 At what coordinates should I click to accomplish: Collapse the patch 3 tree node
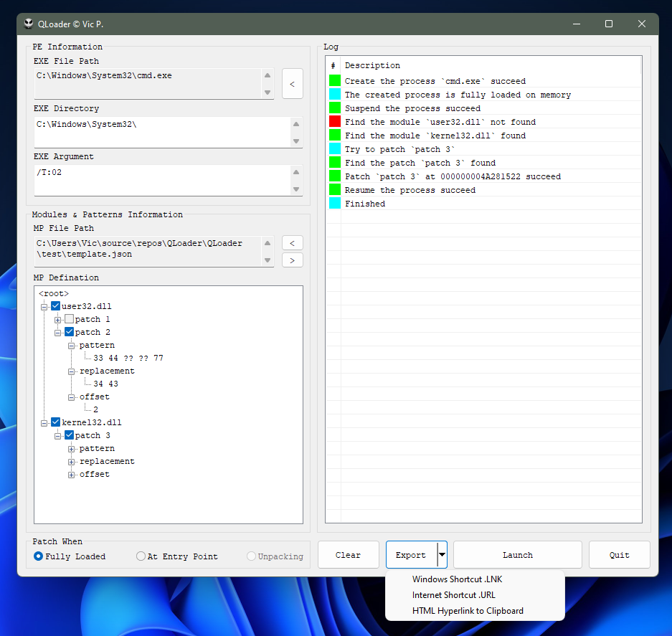click(x=57, y=436)
